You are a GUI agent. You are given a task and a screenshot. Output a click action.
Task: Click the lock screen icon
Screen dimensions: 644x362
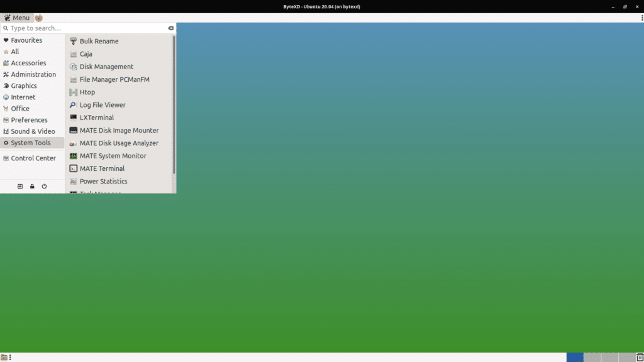[32, 187]
